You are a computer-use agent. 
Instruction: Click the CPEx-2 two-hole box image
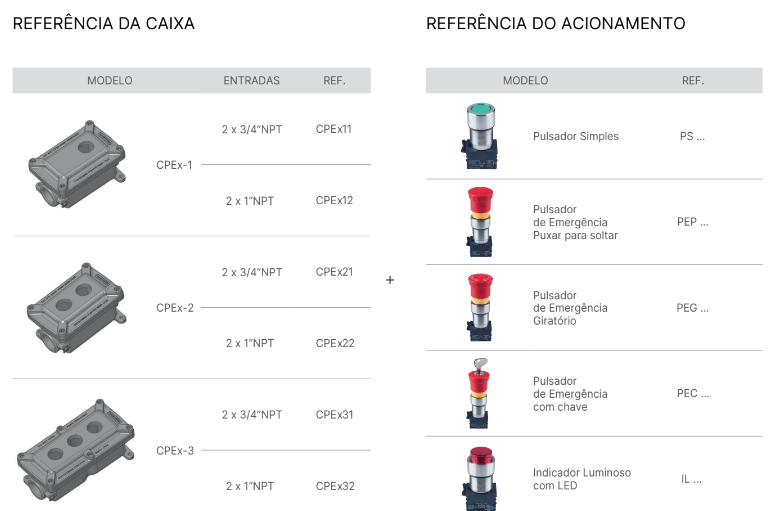point(76,307)
